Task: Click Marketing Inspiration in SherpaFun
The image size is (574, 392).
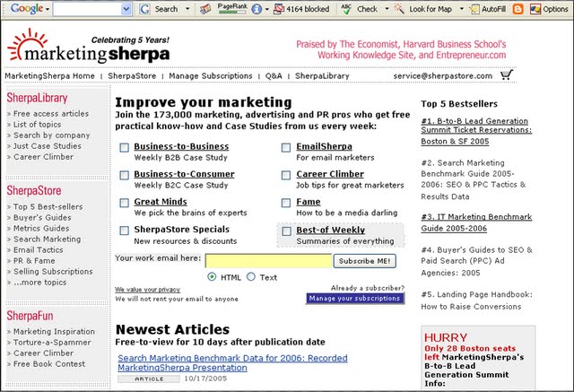Action: pyautogui.click(x=54, y=332)
